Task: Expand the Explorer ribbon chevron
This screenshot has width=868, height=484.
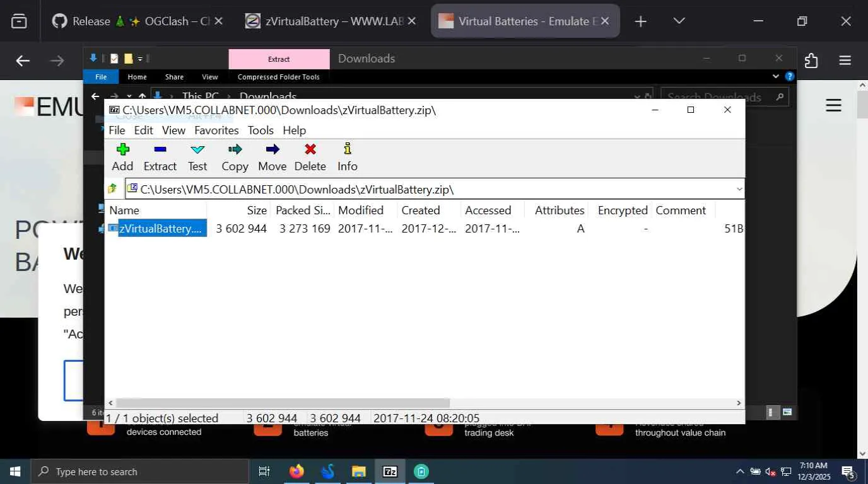Action: [776, 76]
